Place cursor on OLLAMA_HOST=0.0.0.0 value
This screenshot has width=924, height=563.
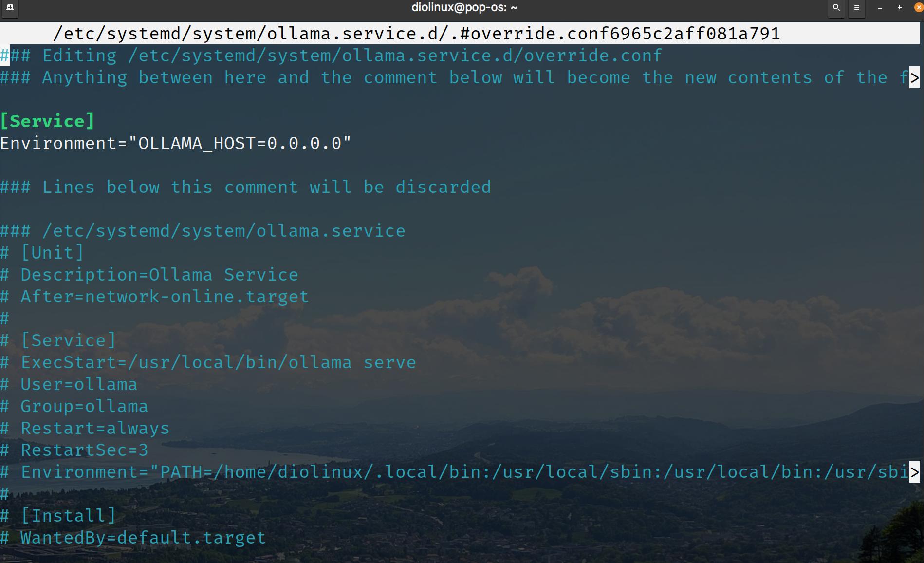[240, 144]
